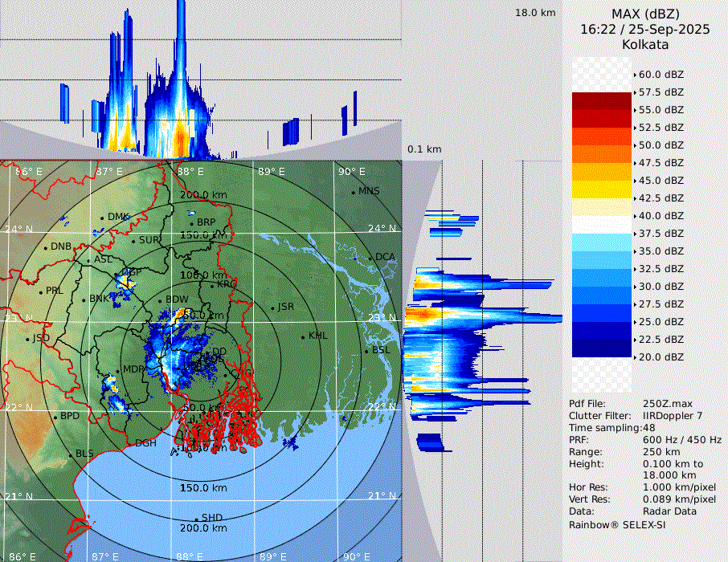Select the JSR station point
The width and height of the screenshot is (728, 562).
tap(272, 307)
